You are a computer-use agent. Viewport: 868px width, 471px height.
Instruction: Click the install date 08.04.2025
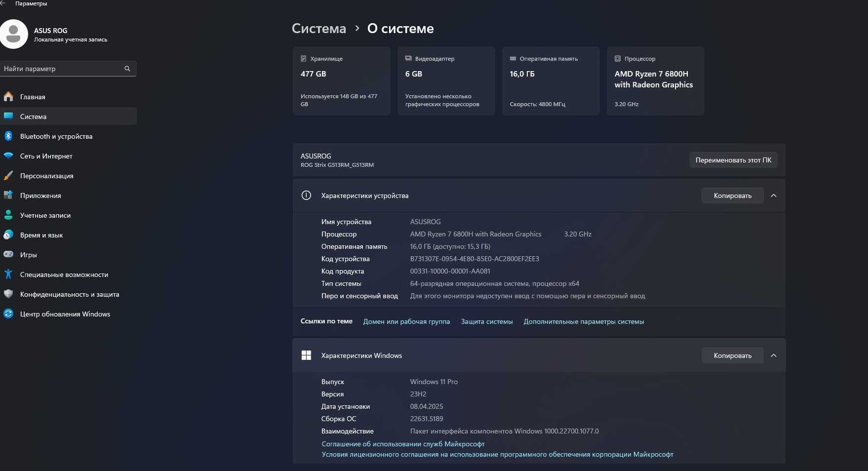(427, 406)
